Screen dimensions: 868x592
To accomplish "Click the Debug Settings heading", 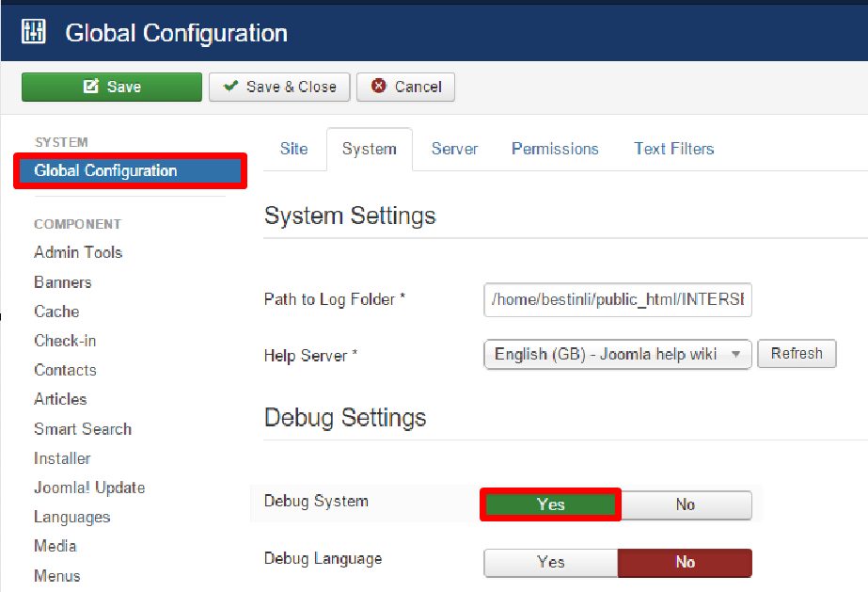I will click(x=345, y=418).
